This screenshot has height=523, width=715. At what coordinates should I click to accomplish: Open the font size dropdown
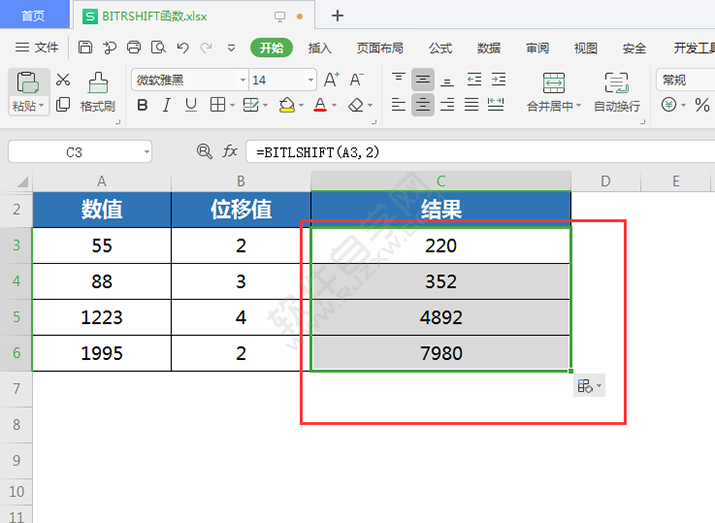(x=311, y=80)
